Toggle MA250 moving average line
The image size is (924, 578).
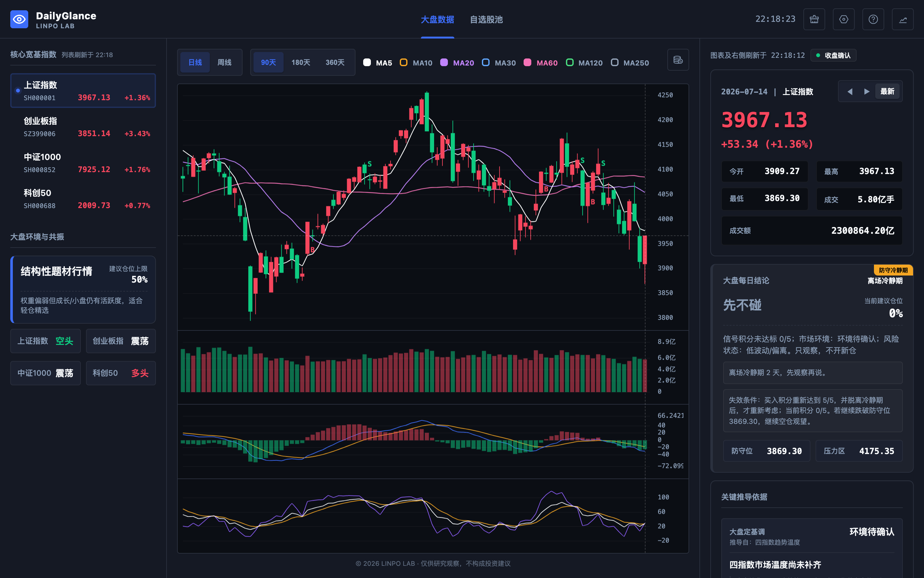coord(629,63)
